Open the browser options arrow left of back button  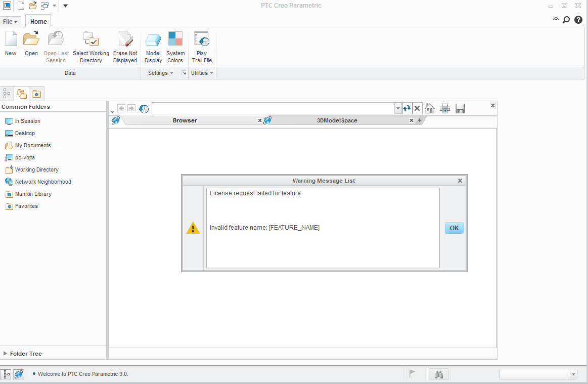tap(113, 112)
